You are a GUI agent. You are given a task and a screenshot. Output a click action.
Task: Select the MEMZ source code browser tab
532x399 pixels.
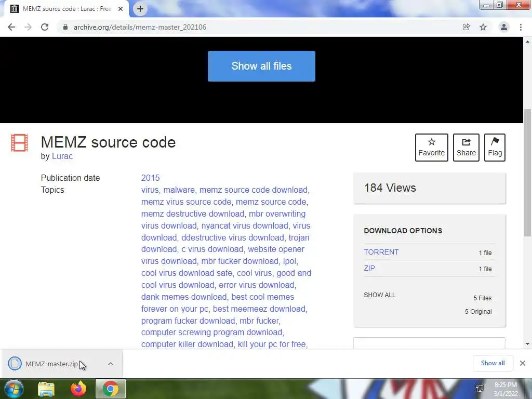pyautogui.click(x=66, y=9)
